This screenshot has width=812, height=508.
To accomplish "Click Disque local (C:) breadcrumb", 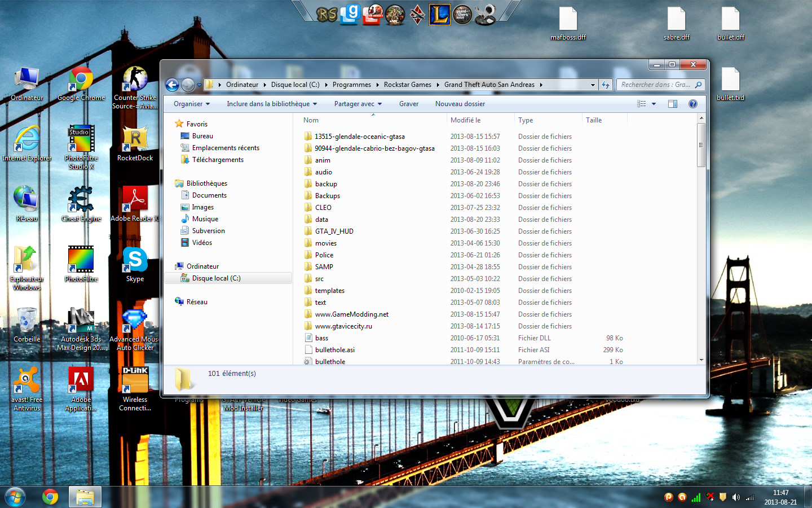I will [295, 85].
